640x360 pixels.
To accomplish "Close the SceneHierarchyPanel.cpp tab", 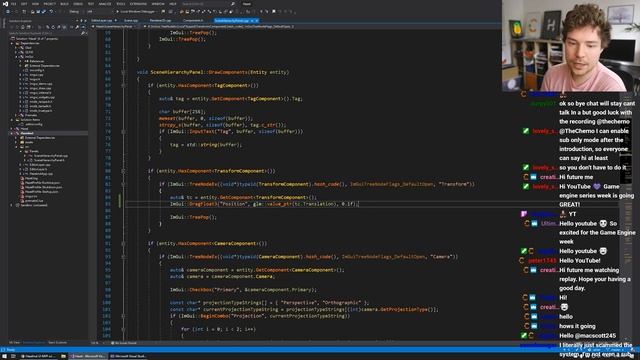I will (257, 20).
